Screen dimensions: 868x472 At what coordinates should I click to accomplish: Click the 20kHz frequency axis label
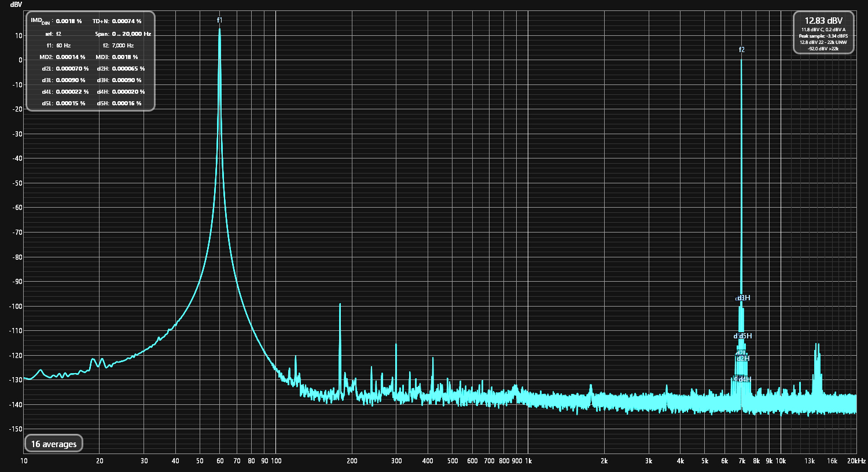(x=855, y=461)
